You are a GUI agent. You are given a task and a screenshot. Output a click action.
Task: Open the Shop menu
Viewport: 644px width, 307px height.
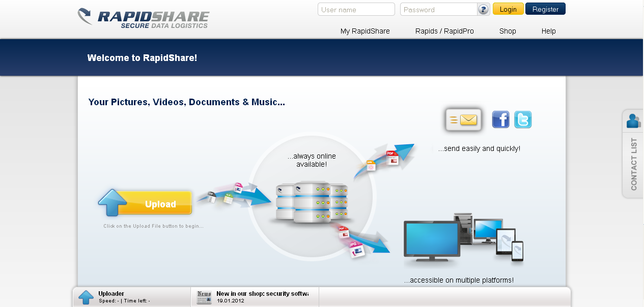click(508, 31)
